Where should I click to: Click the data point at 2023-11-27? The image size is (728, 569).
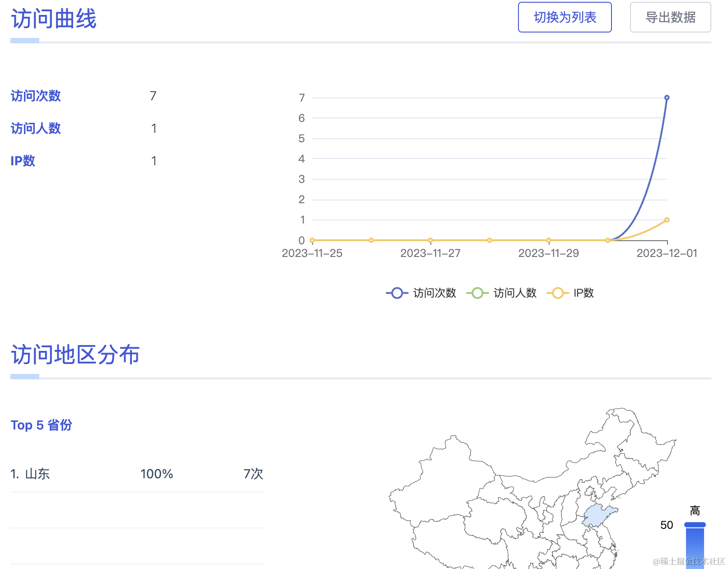430,240
